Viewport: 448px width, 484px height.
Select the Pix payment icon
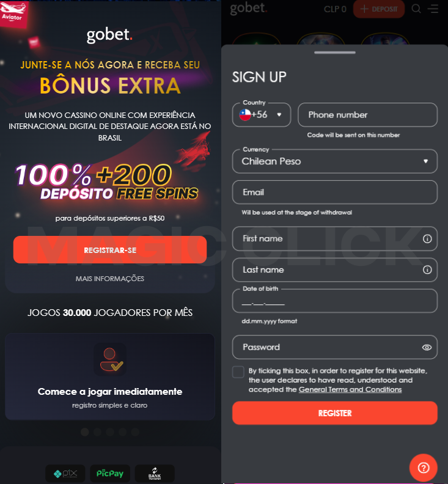point(65,473)
